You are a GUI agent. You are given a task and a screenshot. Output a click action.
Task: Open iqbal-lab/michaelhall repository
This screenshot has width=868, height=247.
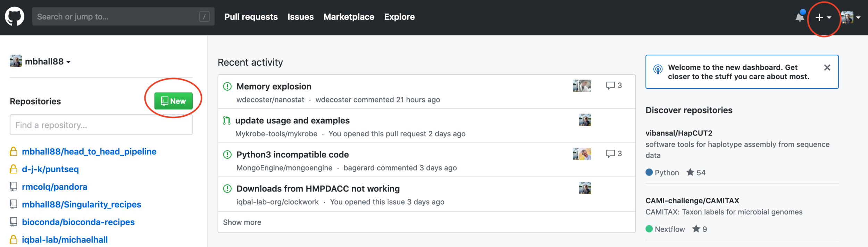(65, 240)
